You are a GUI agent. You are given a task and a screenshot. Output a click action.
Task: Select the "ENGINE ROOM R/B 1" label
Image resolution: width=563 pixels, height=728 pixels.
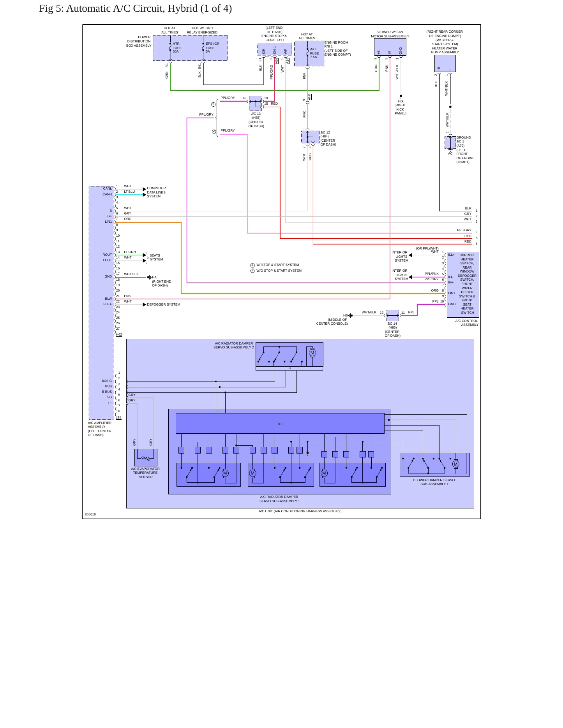336,44
